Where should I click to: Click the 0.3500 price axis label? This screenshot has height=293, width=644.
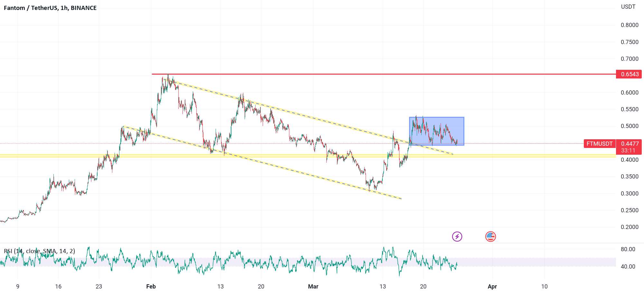[630, 177]
